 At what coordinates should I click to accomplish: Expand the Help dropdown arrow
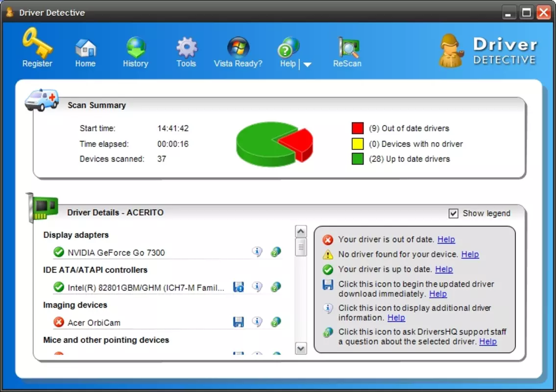[308, 65]
